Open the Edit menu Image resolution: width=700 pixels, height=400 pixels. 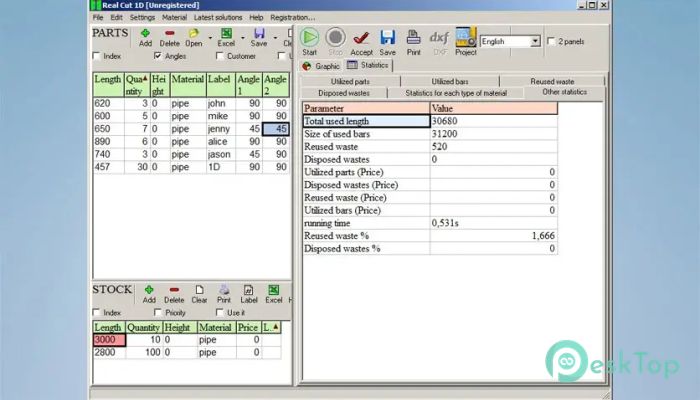(x=117, y=17)
